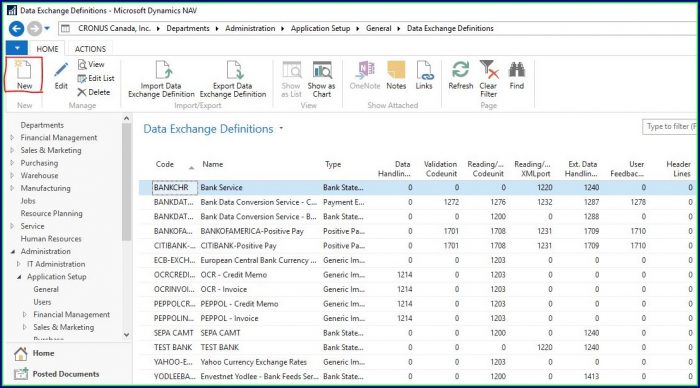
Task: Expand IT Administration tree node
Action: pos(19,264)
